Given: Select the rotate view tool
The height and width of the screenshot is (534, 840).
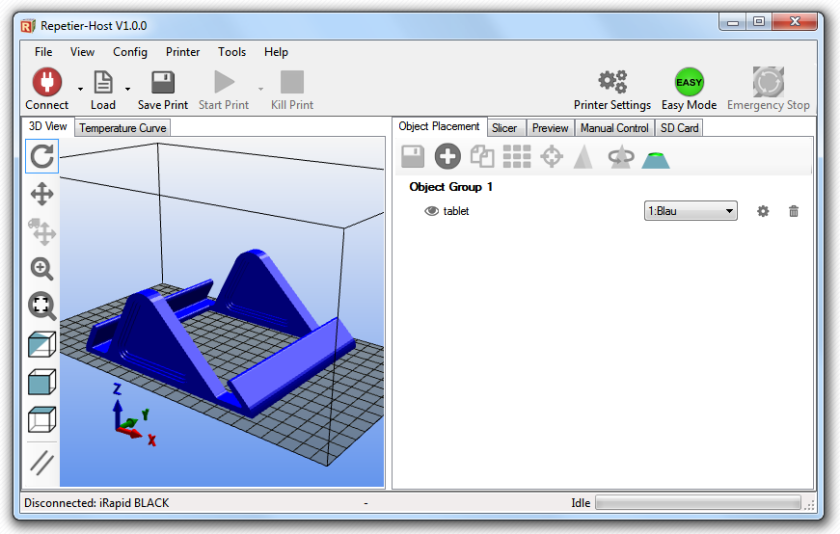Looking at the screenshot, I should [42, 156].
